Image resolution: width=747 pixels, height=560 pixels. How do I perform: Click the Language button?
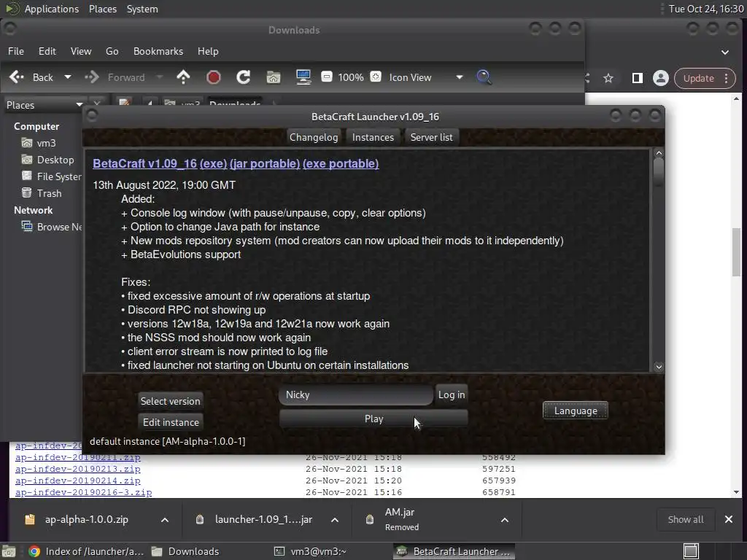tap(576, 411)
